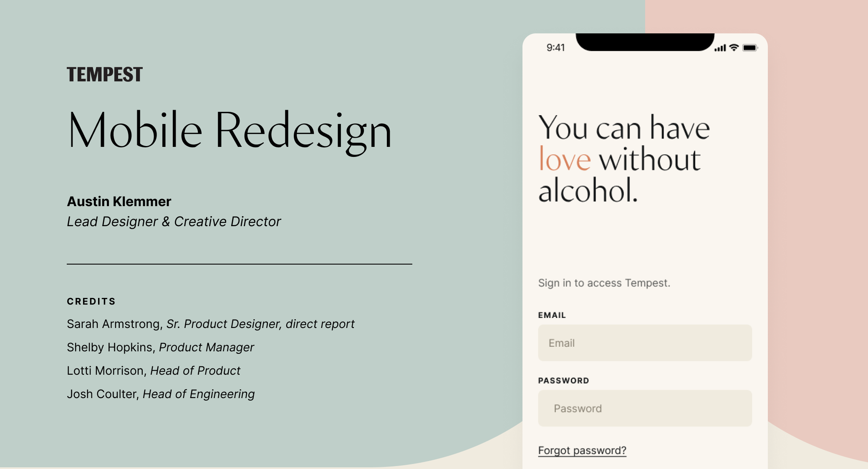Click the orange word "love" in headline
This screenshot has width=868, height=469.
pos(565,160)
